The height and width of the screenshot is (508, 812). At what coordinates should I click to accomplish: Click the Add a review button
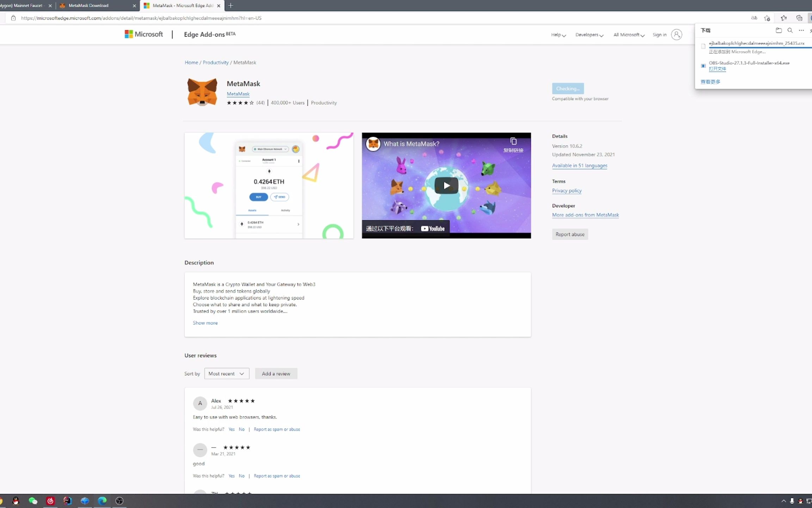[x=276, y=374]
